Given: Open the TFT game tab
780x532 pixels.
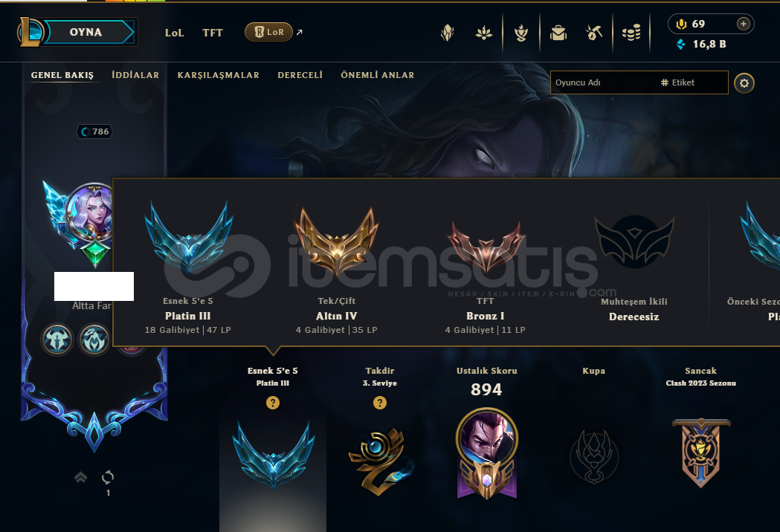Looking at the screenshot, I should click(213, 33).
